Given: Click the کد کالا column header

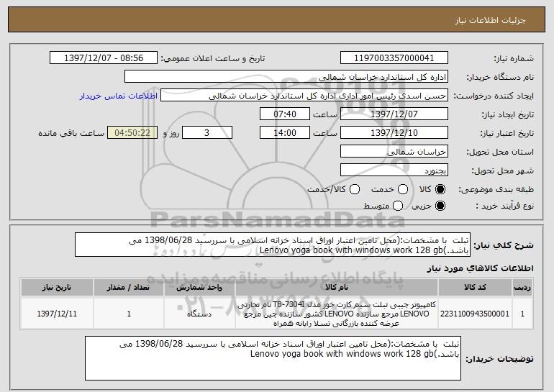Looking at the screenshot, I should 475,288.
